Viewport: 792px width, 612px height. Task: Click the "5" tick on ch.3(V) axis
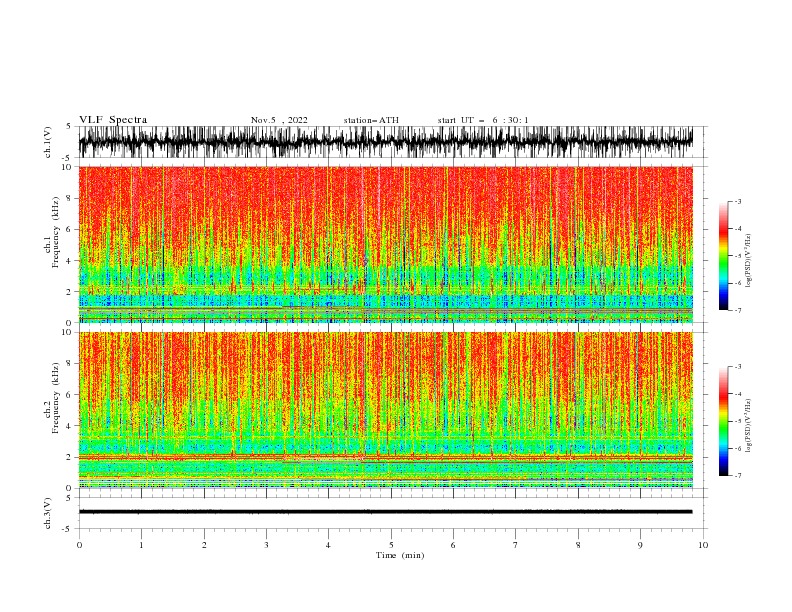(x=68, y=497)
